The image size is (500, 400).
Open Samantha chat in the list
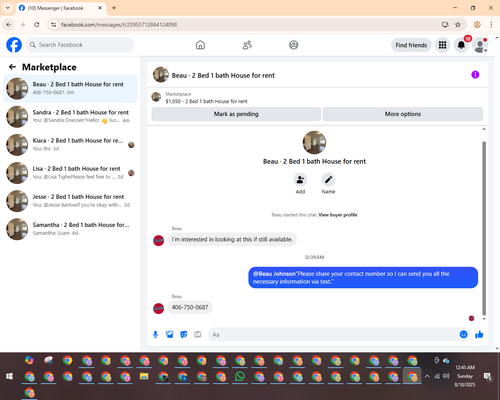(x=70, y=229)
